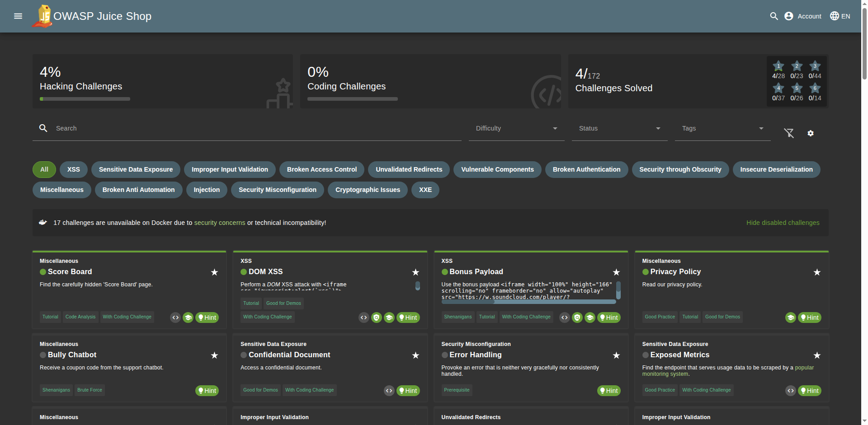Open score board settings gear
The height and width of the screenshot is (425, 868).
click(811, 133)
